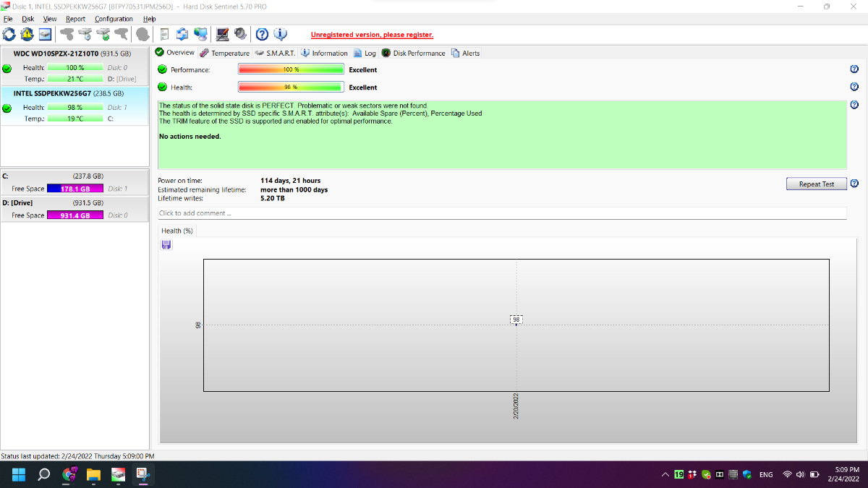The width and height of the screenshot is (868, 488).
Task: Click the Intel disk 19 °C temperature bar
Action: tap(75, 119)
